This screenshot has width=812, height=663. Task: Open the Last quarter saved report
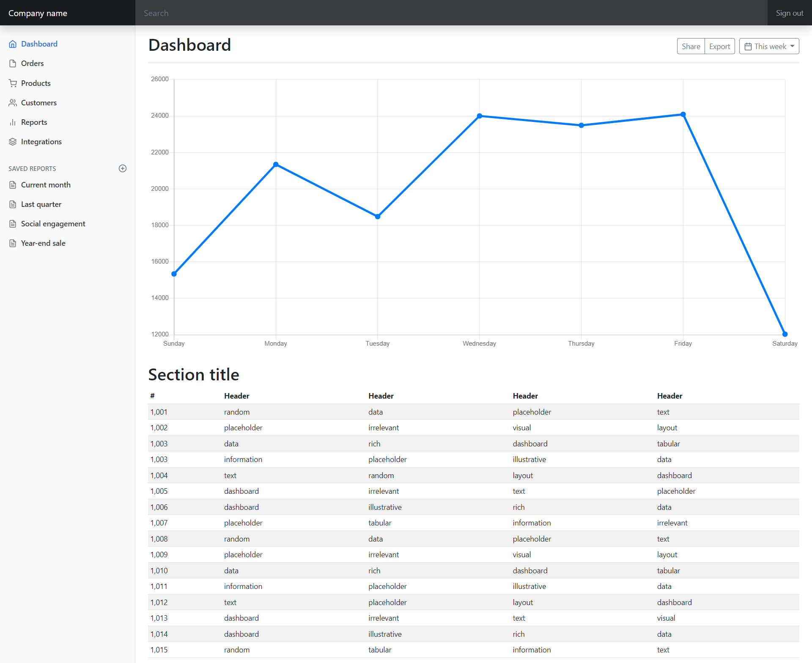41,204
